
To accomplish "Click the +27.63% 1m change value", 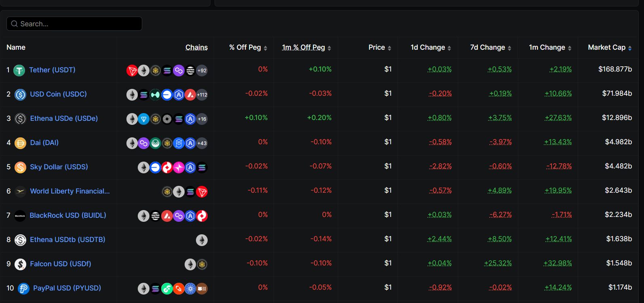I will coord(558,118).
